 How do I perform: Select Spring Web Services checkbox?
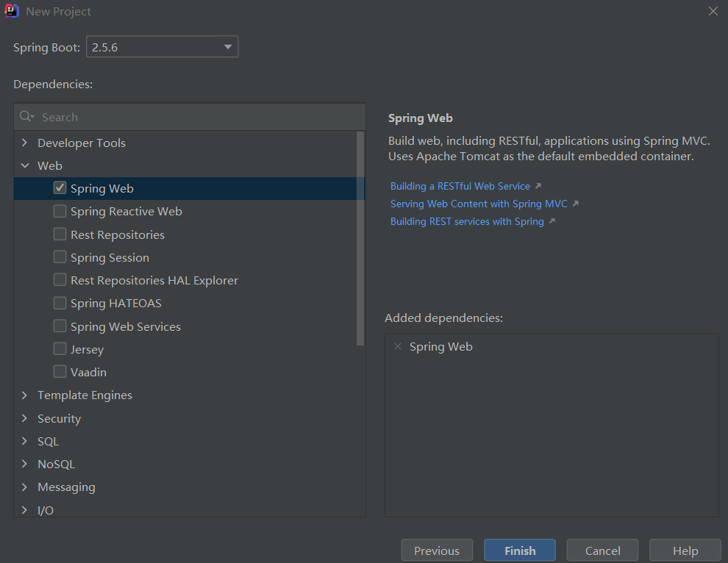[60, 326]
